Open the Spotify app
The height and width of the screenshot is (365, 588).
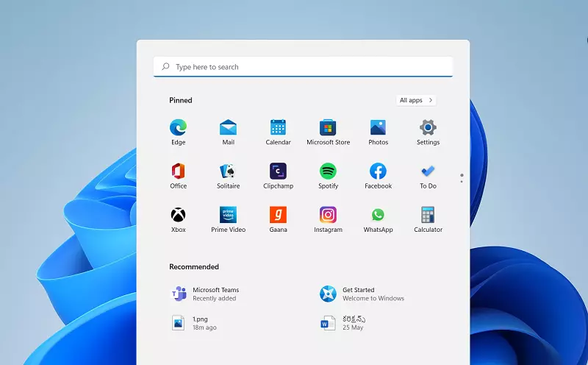click(x=328, y=171)
